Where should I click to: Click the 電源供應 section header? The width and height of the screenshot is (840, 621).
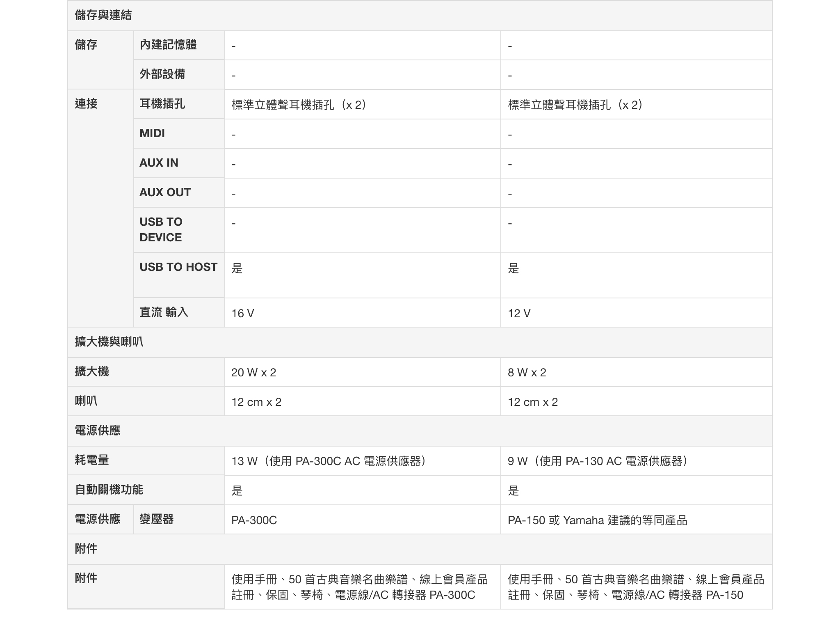coord(98,431)
